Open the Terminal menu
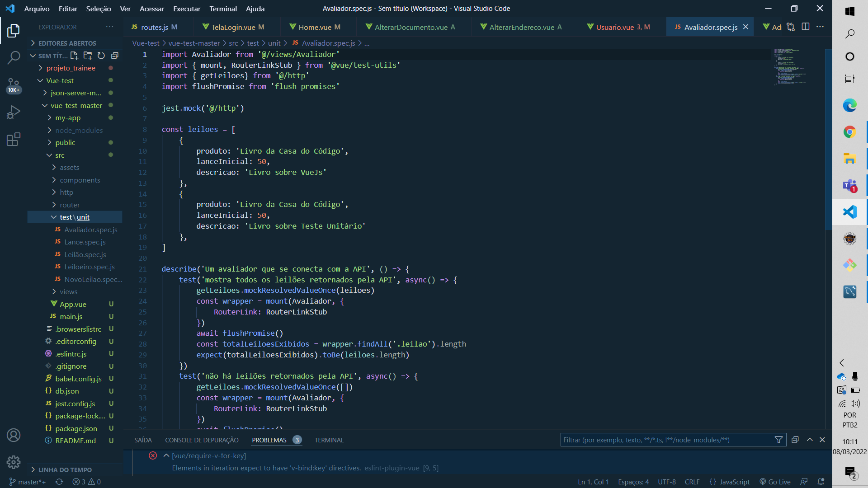This screenshot has width=868, height=488. [x=223, y=9]
